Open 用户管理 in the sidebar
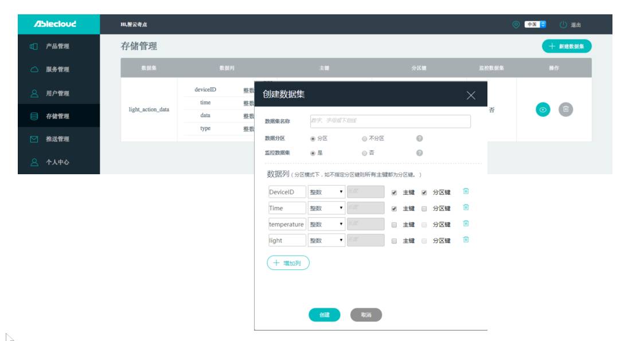Viewport: 644px width, 341px height. 58,93
